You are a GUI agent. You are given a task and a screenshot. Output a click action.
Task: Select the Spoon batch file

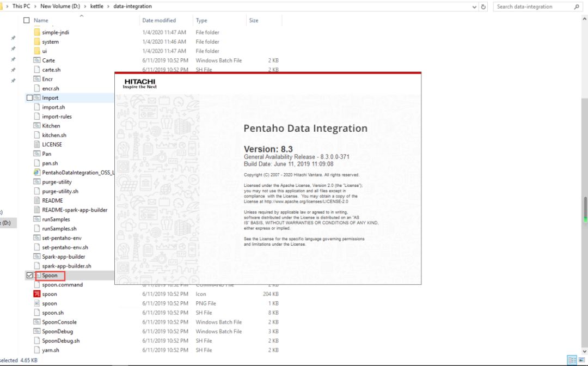pos(50,275)
